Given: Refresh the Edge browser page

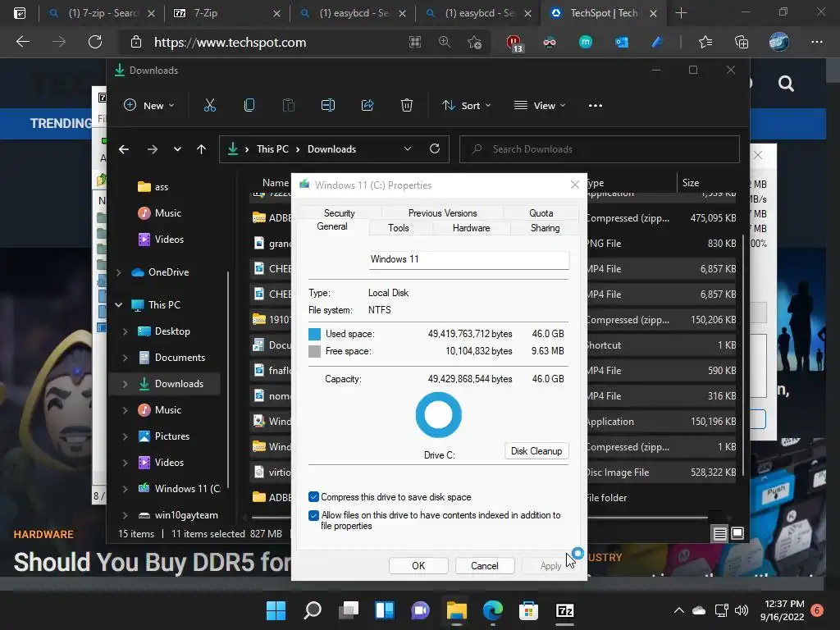Looking at the screenshot, I should click(x=95, y=42).
